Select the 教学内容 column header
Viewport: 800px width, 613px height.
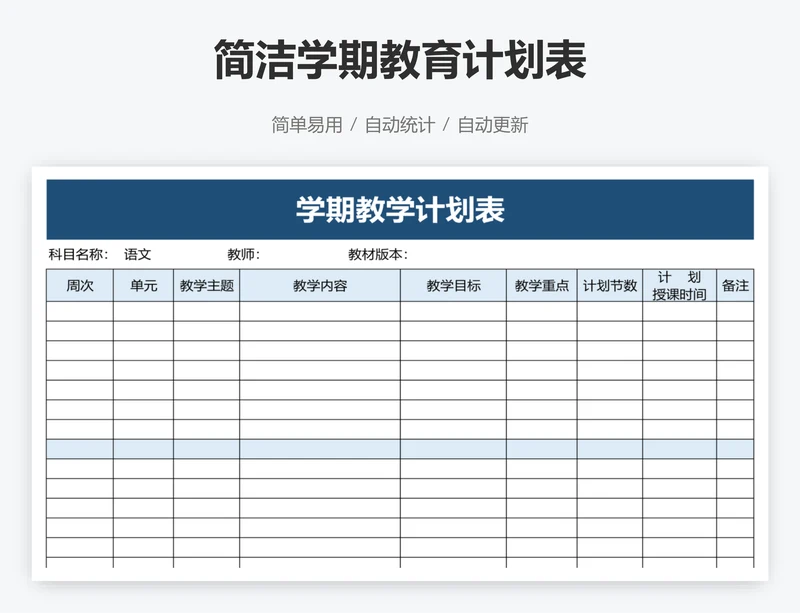(320, 285)
